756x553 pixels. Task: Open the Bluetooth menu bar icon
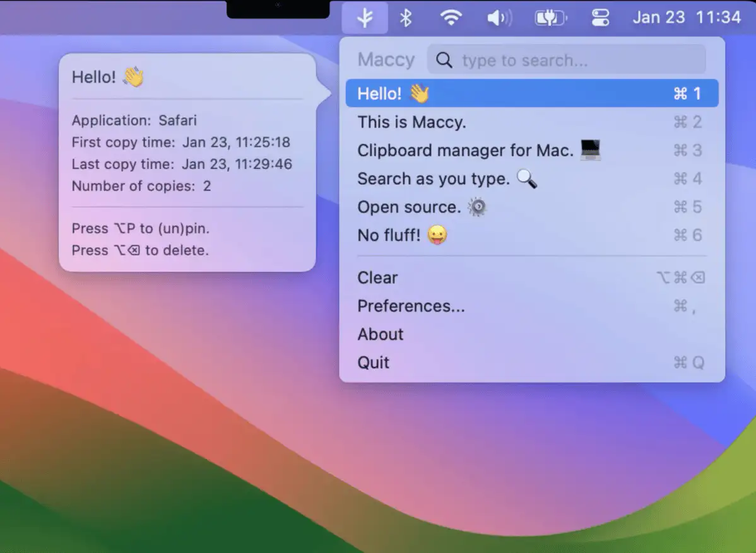(x=406, y=18)
